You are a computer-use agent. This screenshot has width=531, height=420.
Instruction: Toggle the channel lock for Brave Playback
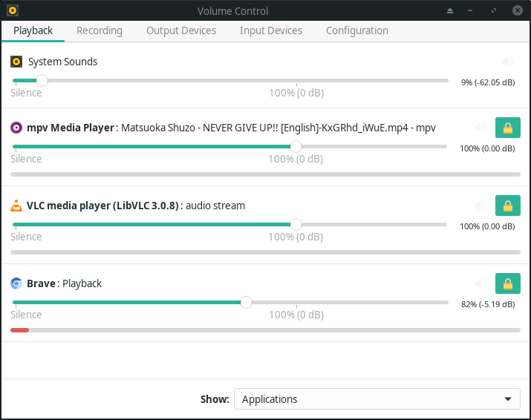(x=508, y=283)
